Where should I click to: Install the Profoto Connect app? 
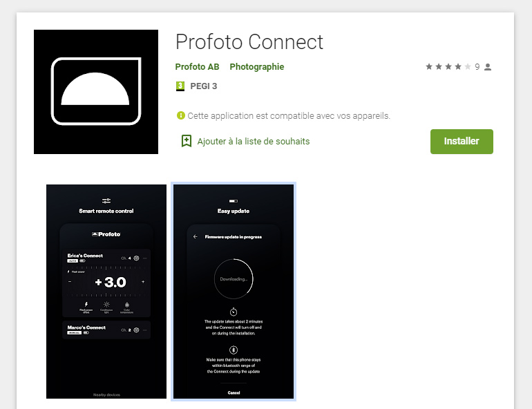[462, 142]
